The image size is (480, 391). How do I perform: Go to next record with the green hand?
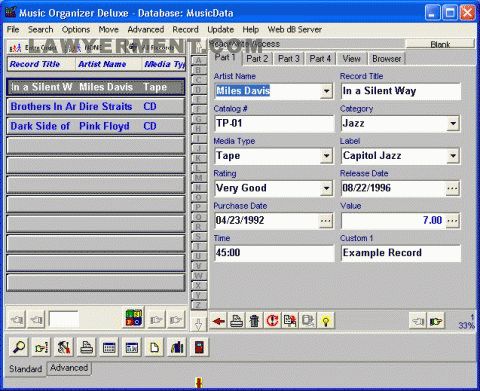click(x=435, y=321)
